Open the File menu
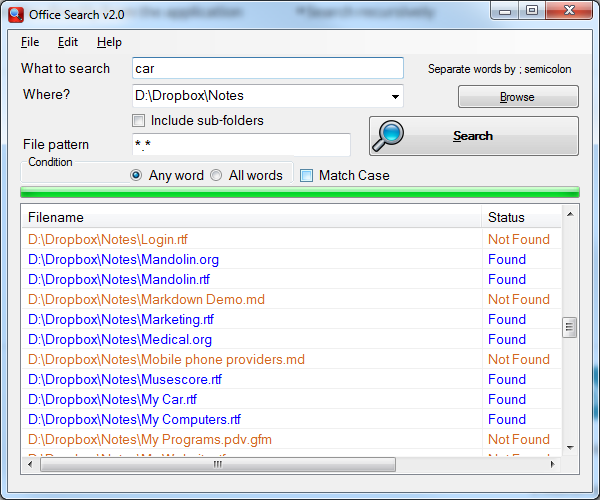 [30, 42]
